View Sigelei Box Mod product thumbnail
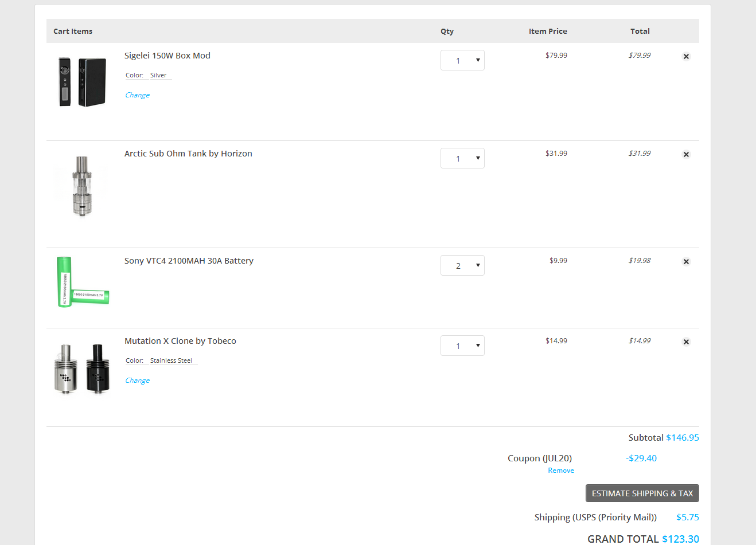 point(82,81)
